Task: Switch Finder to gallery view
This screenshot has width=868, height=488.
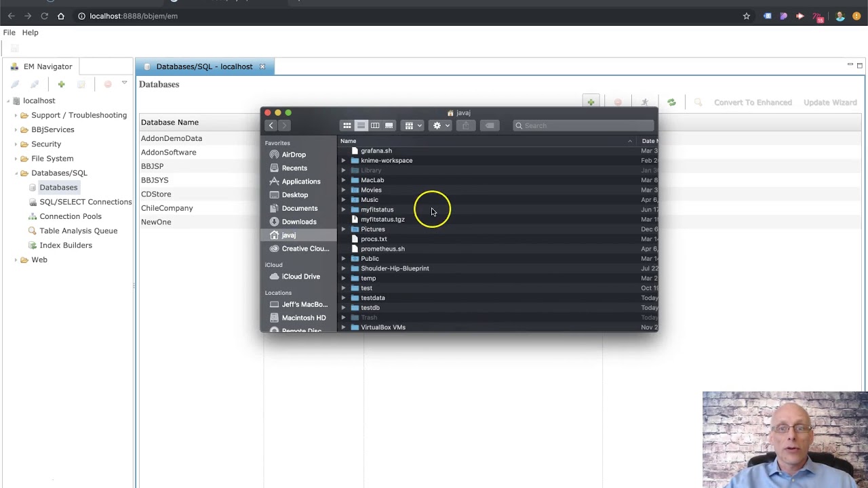Action: (389, 125)
